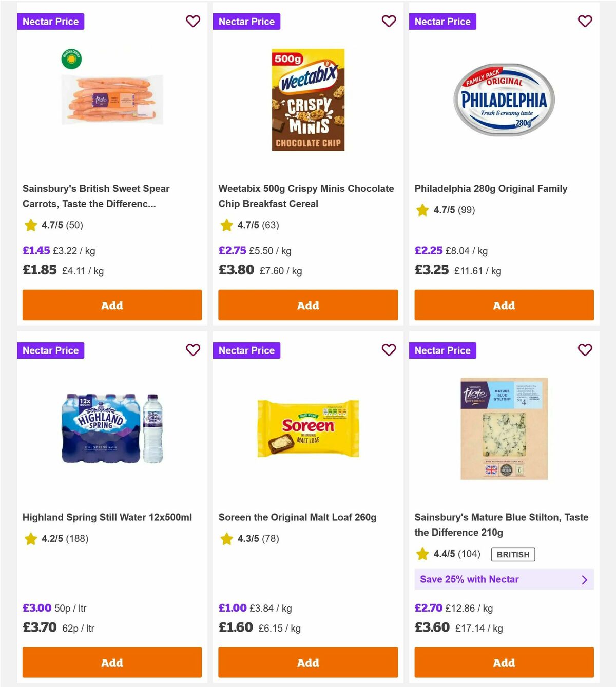Image resolution: width=616 pixels, height=687 pixels.
Task: Favourite the Mature Blue Stilton cheese
Action: tap(585, 350)
